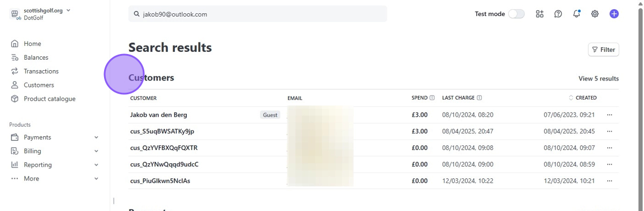Screen dimensions: 644x211
Task: Click the purple plus create button
Action: click(x=614, y=14)
